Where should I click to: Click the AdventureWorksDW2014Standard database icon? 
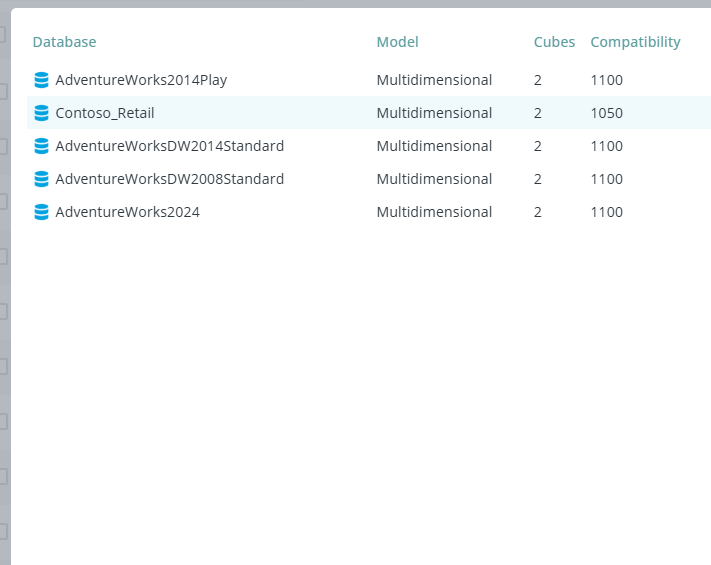tap(41, 146)
